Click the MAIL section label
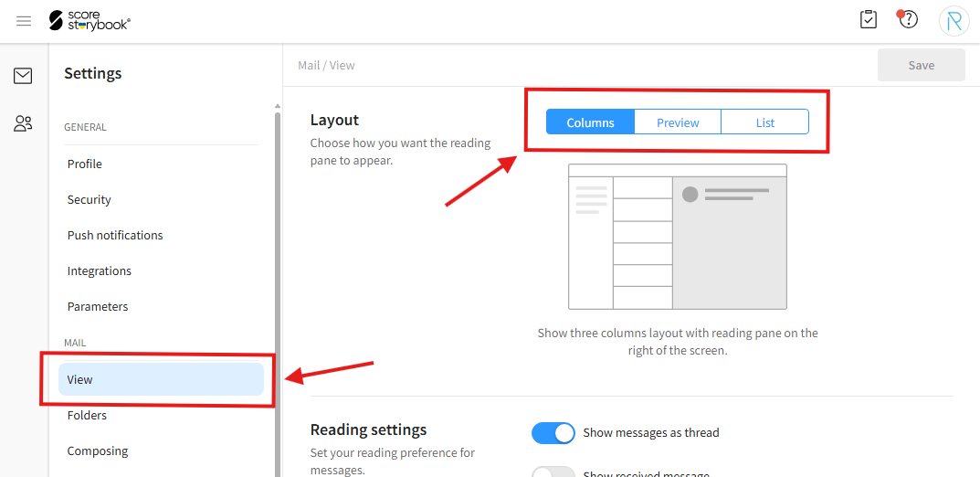 coord(75,343)
